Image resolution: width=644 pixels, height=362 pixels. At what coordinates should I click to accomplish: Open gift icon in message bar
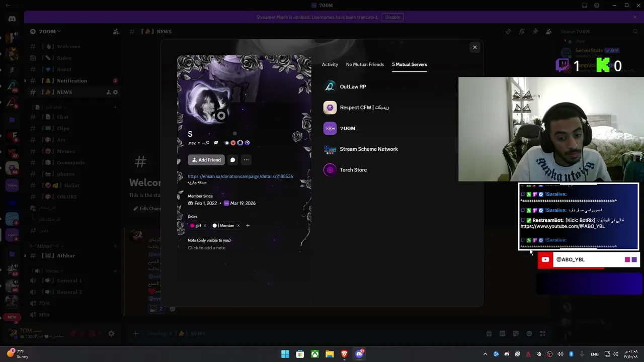click(x=489, y=333)
